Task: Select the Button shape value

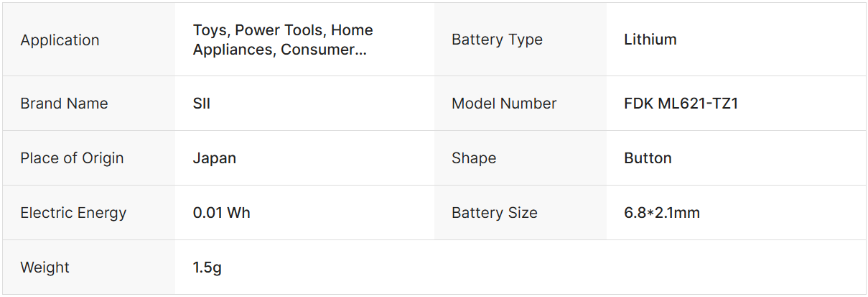Action: pos(648,158)
